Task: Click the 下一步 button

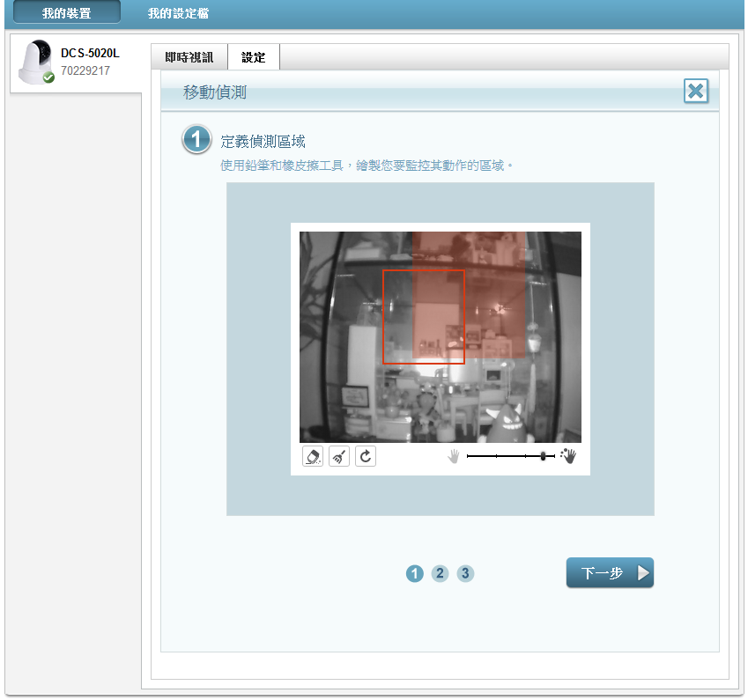Action: click(x=610, y=573)
